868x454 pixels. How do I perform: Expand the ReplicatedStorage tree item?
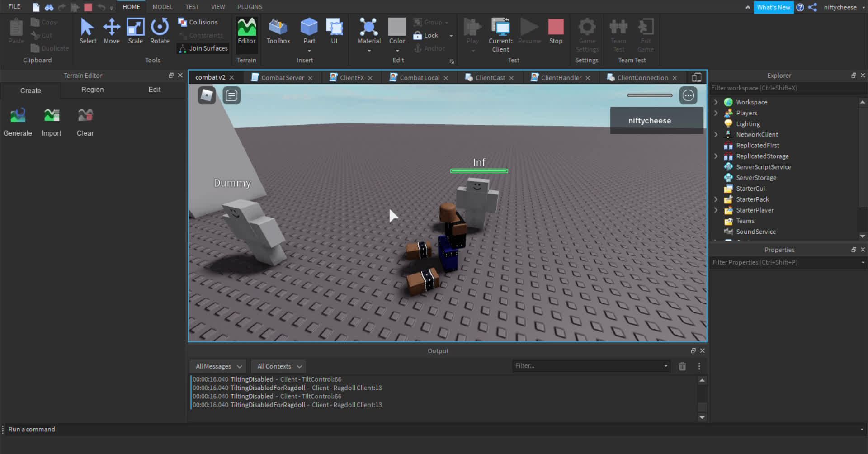(x=716, y=156)
